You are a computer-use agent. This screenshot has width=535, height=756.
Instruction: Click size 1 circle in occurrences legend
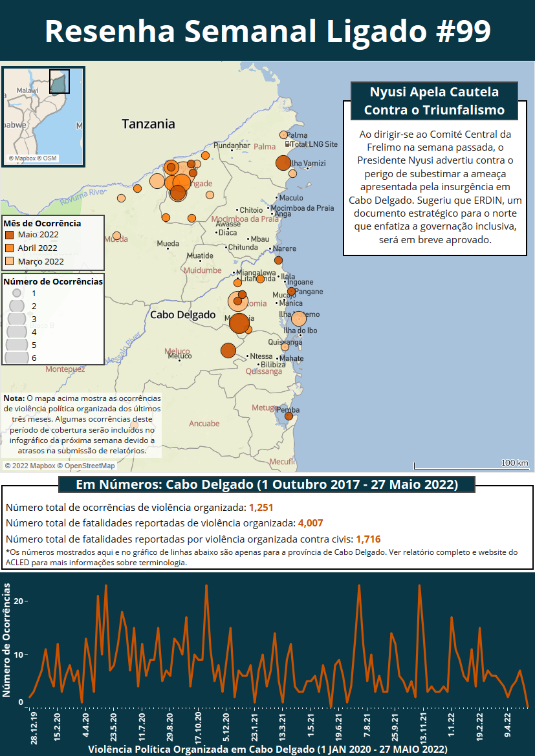(17, 293)
